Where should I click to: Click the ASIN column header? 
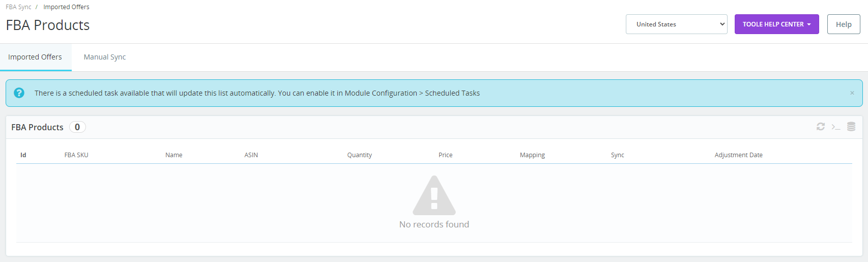[x=251, y=155]
